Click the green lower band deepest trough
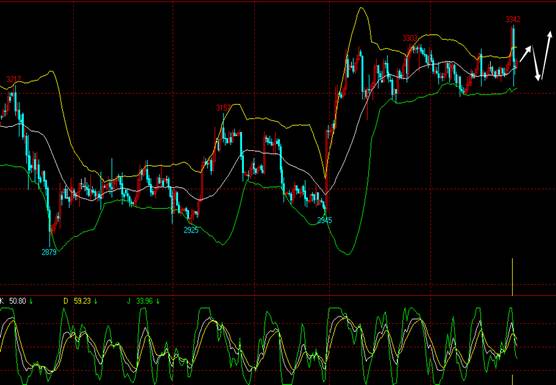The height and width of the screenshot is (385, 556). coord(347,253)
